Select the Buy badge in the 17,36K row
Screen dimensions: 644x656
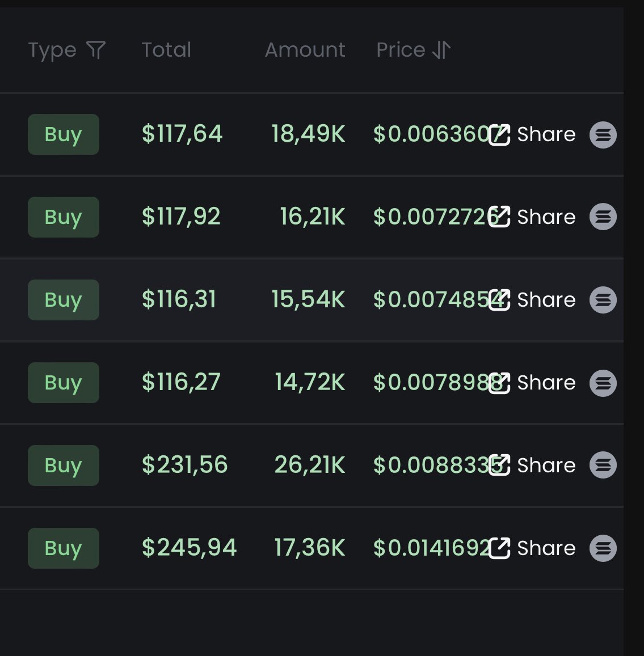(63, 548)
